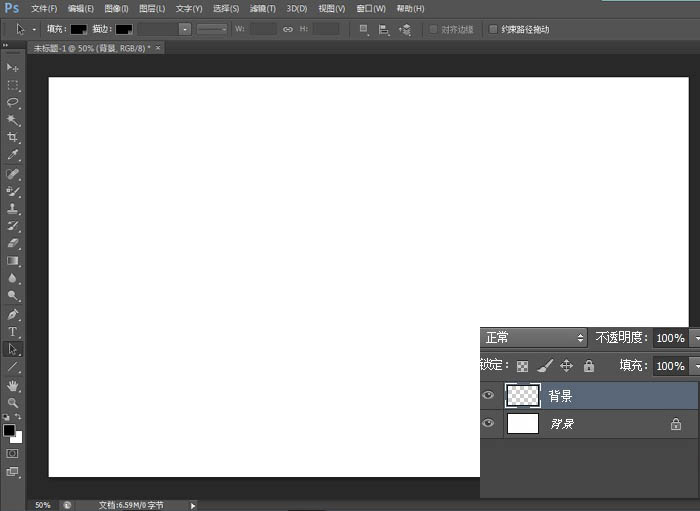Choose the Eyedropper tool
The image size is (700, 511).
pos(13,155)
